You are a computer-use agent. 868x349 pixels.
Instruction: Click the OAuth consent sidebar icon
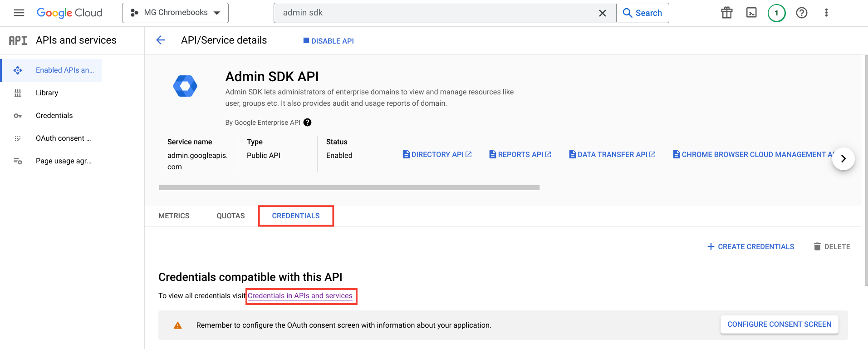pos(18,138)
